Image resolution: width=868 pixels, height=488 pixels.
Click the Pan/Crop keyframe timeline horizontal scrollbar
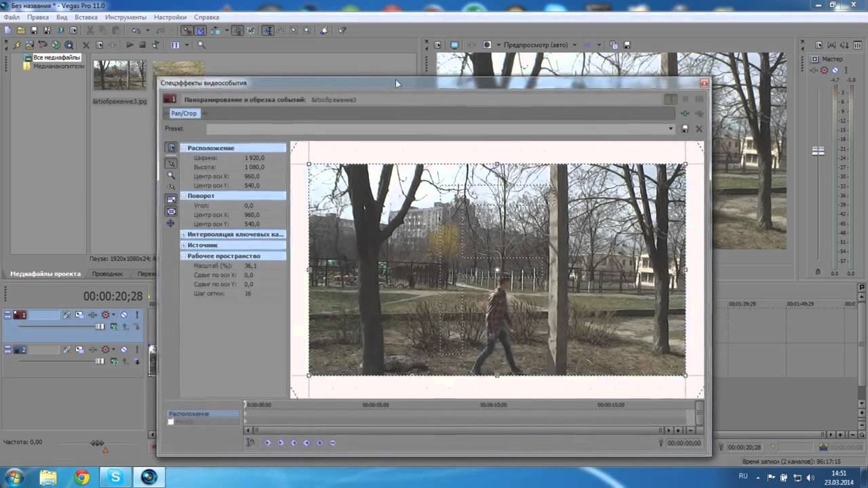tap(458, 430)
